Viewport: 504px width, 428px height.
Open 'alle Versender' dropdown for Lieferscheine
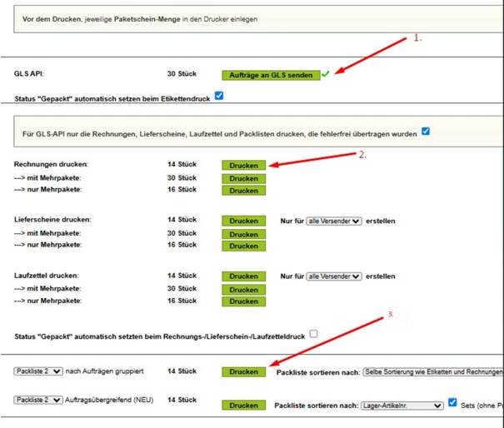pyautogui.click(x=333, y=221)
